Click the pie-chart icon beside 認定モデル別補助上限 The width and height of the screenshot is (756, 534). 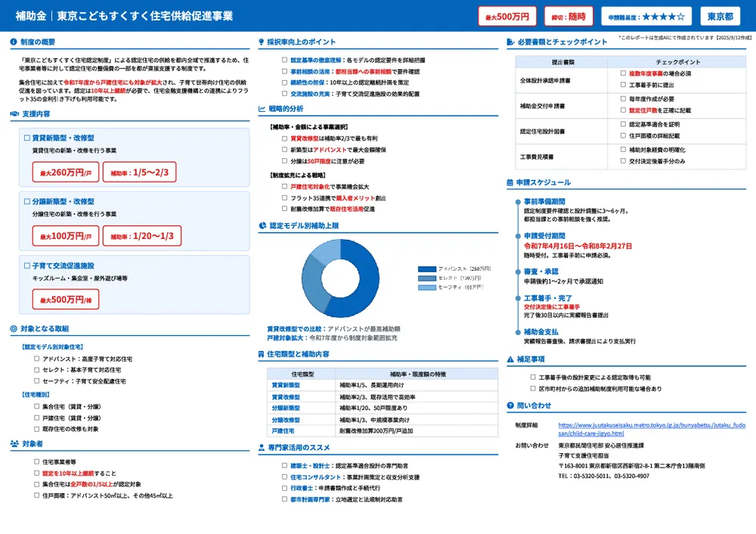pyautogui.click(x=261, y=225)
